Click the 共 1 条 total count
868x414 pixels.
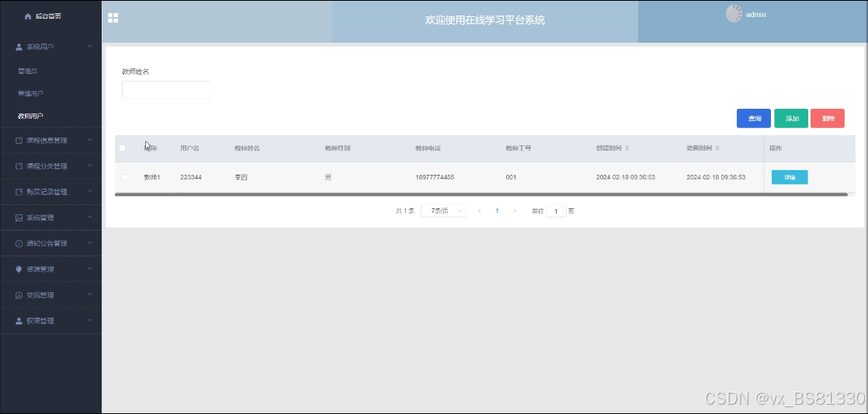pyautogui.click(x=404, y=210)
